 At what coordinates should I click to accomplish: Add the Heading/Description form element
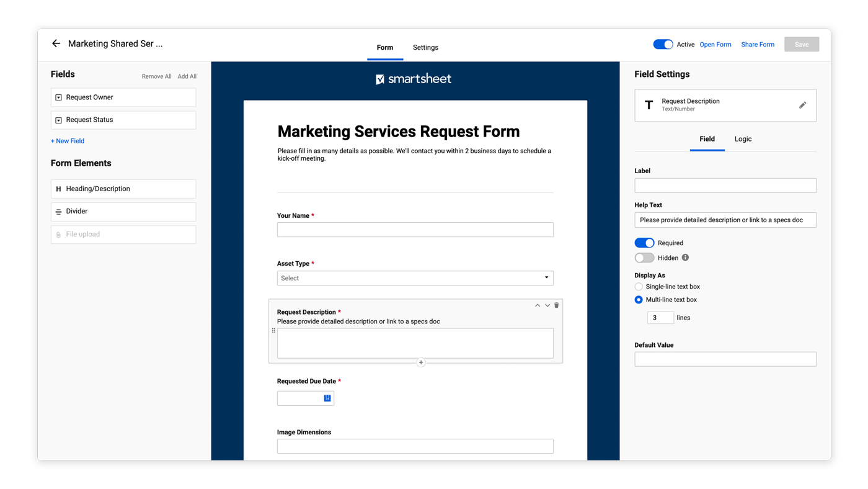[x=123, y=189]
